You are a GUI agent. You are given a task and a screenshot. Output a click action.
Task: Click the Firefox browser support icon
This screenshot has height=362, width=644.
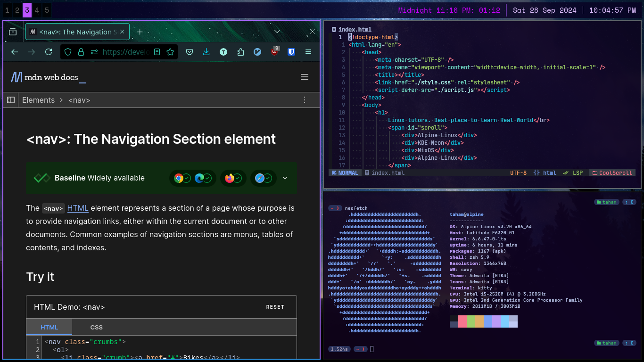[230, 178]
